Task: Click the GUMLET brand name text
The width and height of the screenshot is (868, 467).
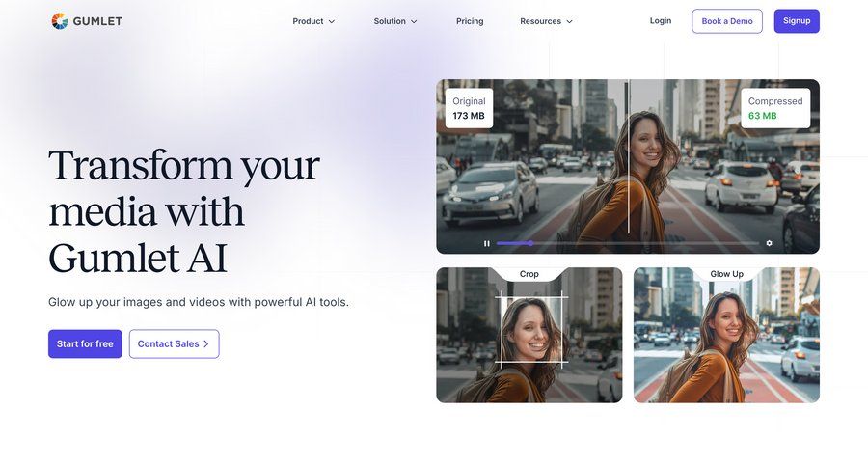Action: point(97,21)
